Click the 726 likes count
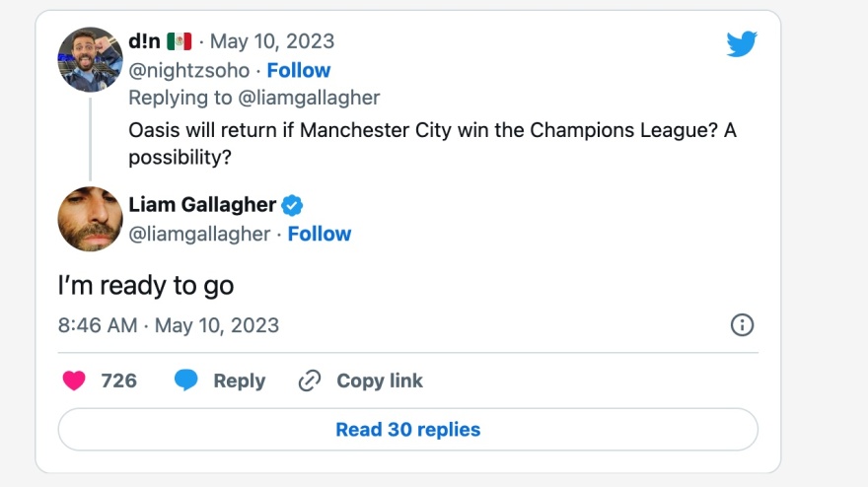This screenshot has width=868, height=487. (119, 381)
